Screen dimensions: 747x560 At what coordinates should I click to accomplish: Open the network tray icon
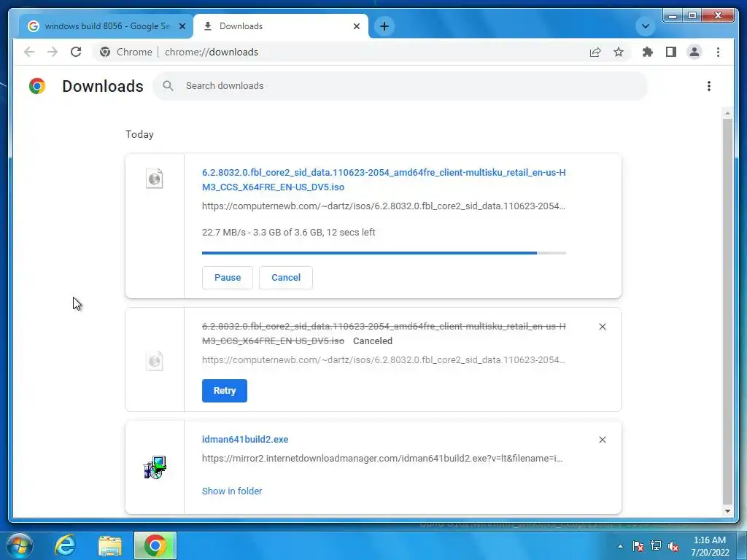coord(656,545)
